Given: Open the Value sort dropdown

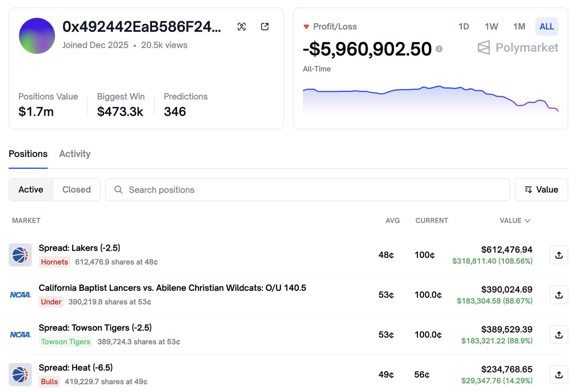Looking at the screenshot, I should pos(541,190).
